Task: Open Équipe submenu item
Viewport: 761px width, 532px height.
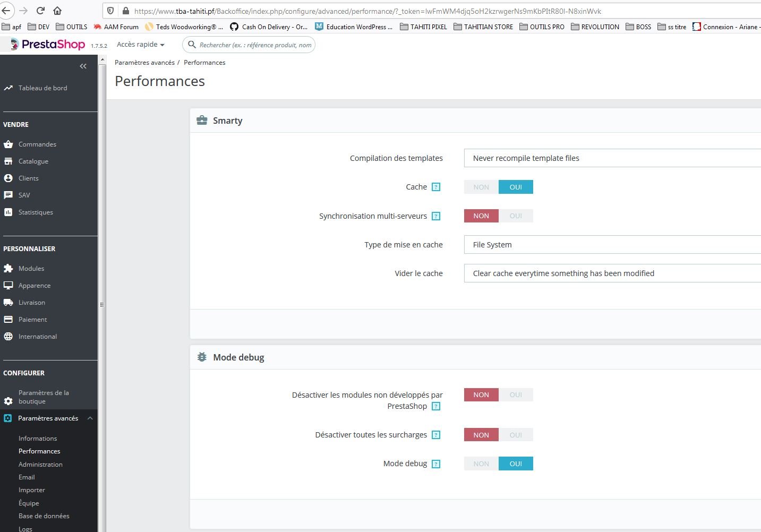Action: click(29, 503)
